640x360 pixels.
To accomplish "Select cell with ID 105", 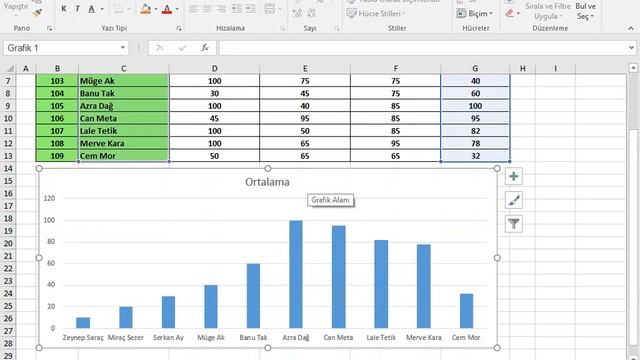I will (57, 106).
